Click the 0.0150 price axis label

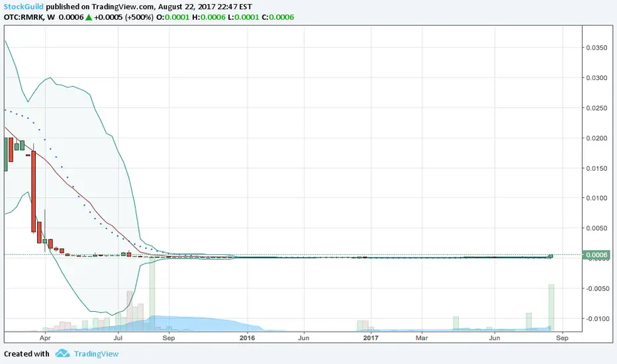point(596,168)
